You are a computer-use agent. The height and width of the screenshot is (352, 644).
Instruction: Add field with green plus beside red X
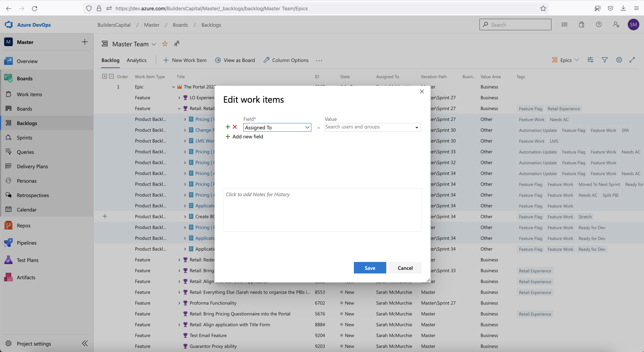(228, 127)
